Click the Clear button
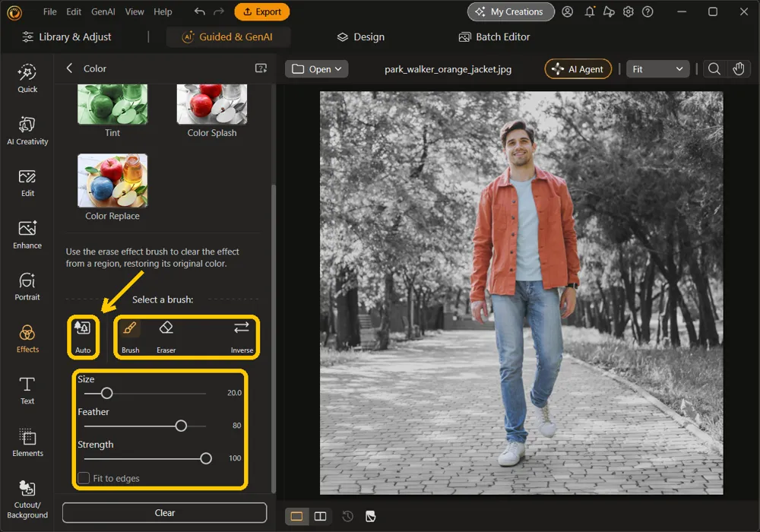 pos(165,512)
